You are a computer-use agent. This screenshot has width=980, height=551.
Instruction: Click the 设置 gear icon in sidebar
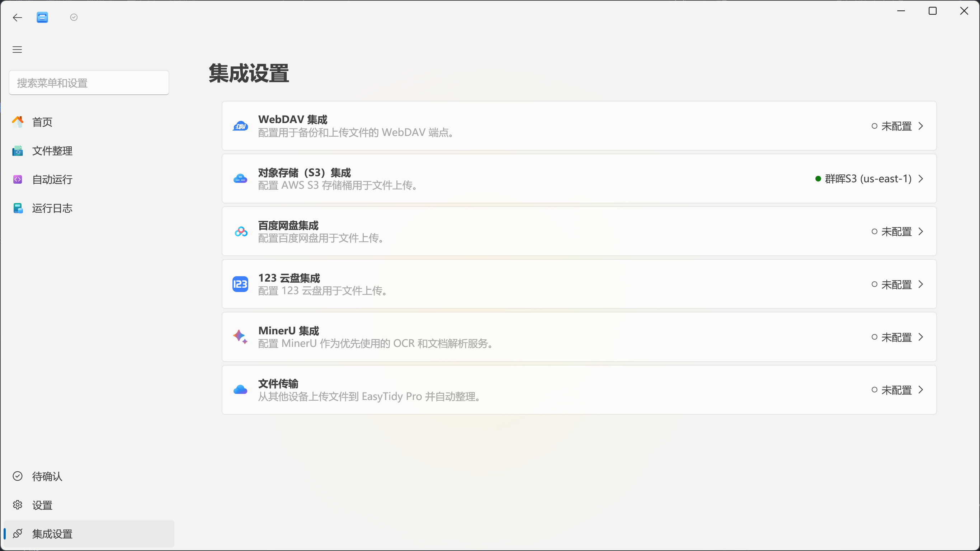[x=18, y=505]
